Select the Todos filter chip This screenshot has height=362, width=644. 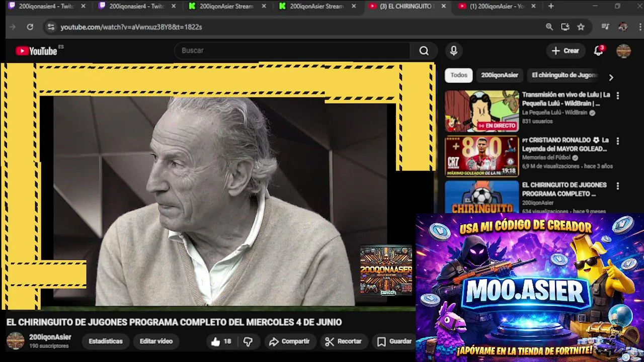(459, 75)
